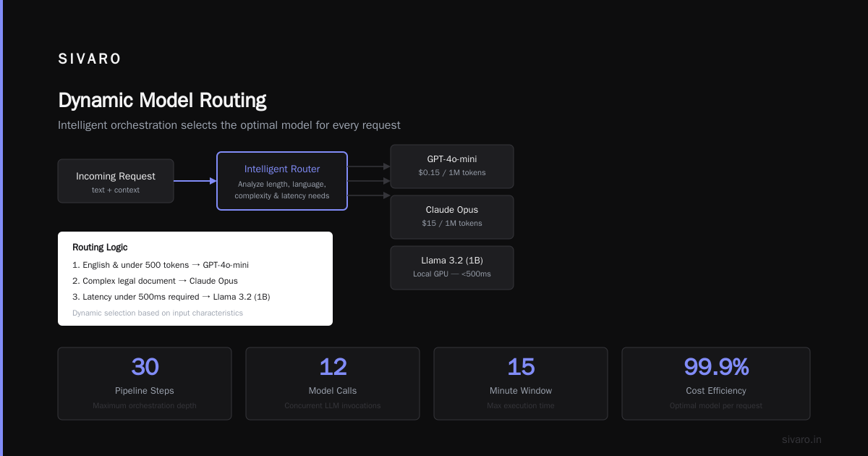This screenshot has height=456, width=868.
Task: Select the 99.9% Cost Efficiency stat
Action: coord(716,384)
